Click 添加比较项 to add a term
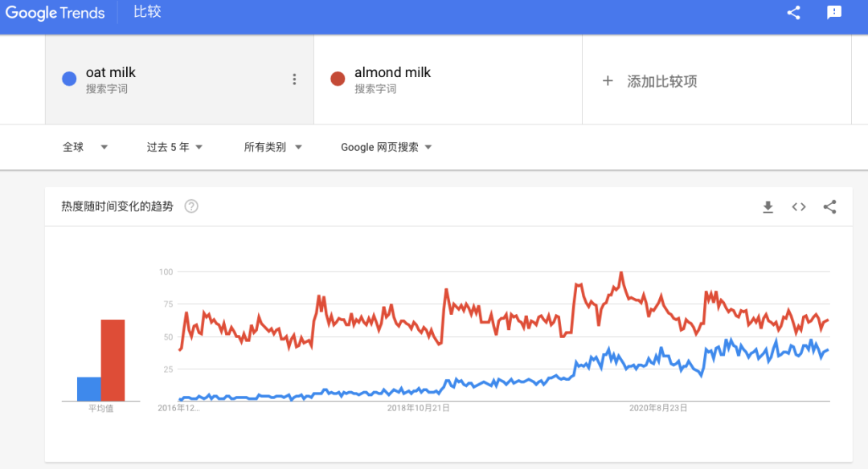Screen dimensions: 868x469 click(x=661, y=81)
